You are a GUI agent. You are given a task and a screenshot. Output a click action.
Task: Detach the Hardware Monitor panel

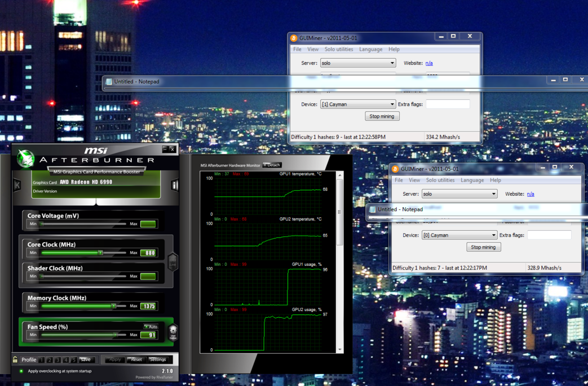pyautogui.click(x=272, y=165)
